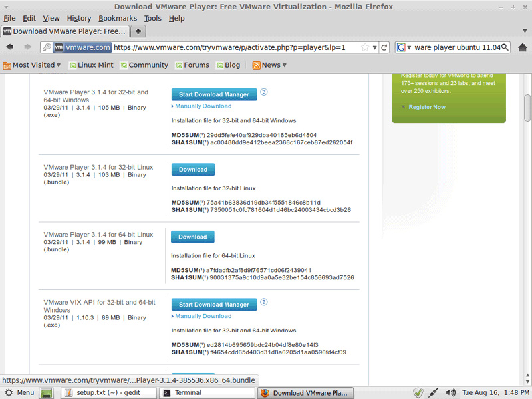This screenshot has width=532, height=399.
Task: Open the Edit menu
Action: (x=29, y=19)
